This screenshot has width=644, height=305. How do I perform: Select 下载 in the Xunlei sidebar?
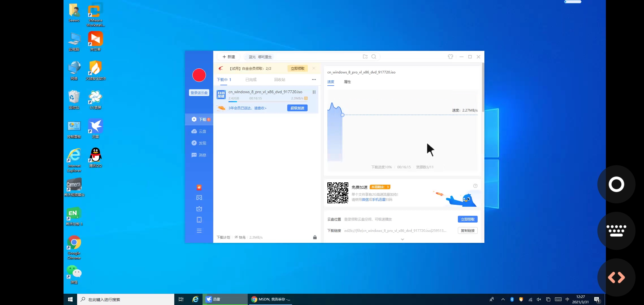(199, 119)
